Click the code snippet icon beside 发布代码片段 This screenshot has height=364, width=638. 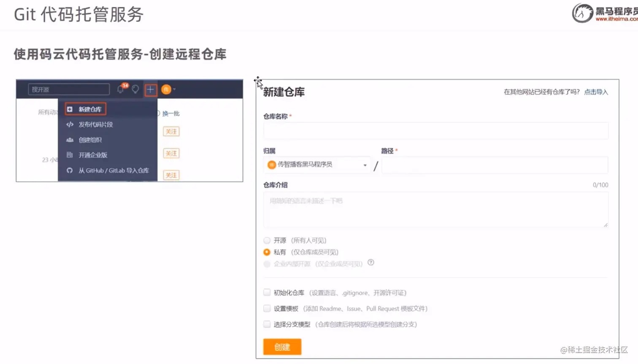coord(70,124)
